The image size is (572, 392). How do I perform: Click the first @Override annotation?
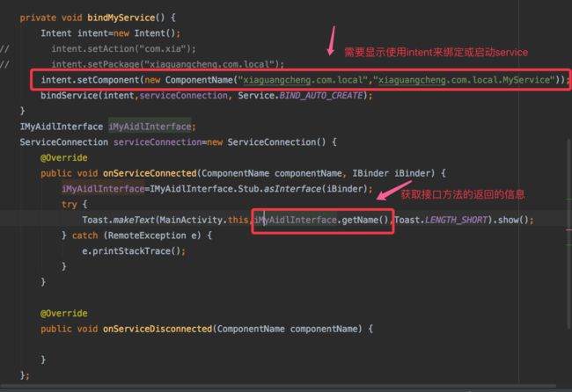[64, 157]
